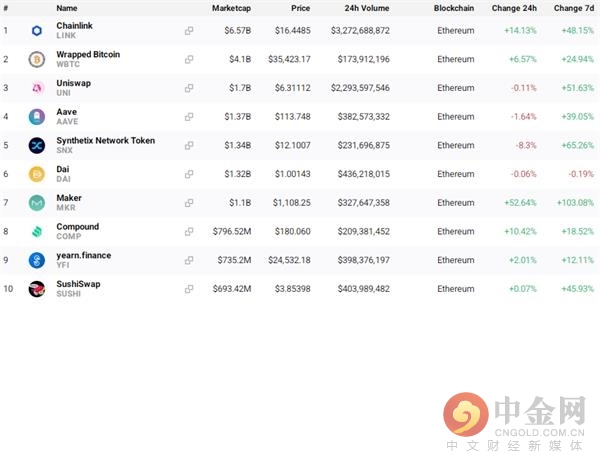Copy address icon in Dai row
The width and height of the screenshot is (600, 464).
189,174
